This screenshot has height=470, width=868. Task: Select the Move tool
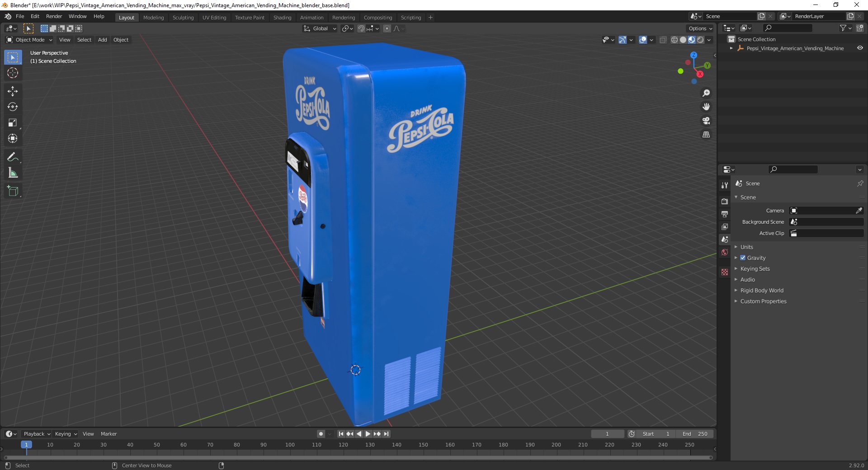tap(13, 91)
